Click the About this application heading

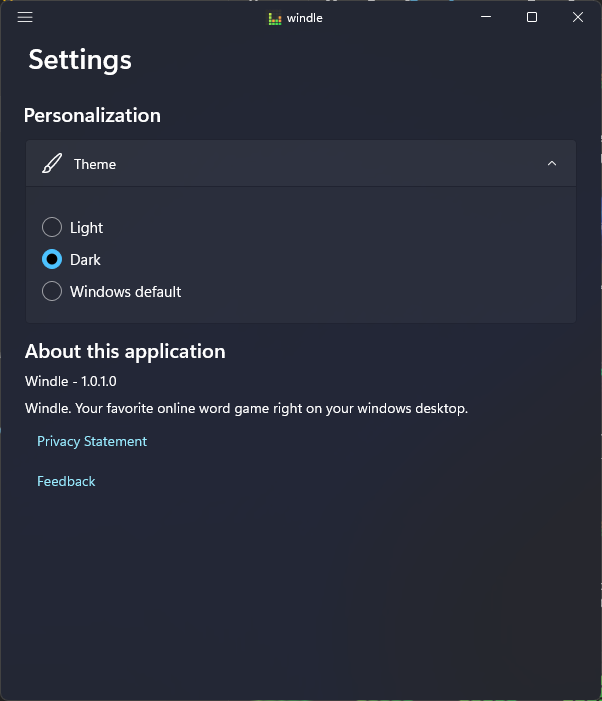125,351
